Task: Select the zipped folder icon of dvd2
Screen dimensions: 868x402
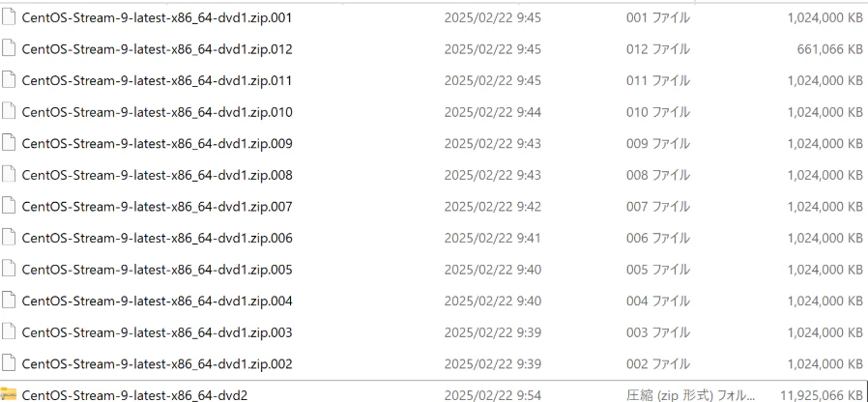Action: click(x=9, y=395)
